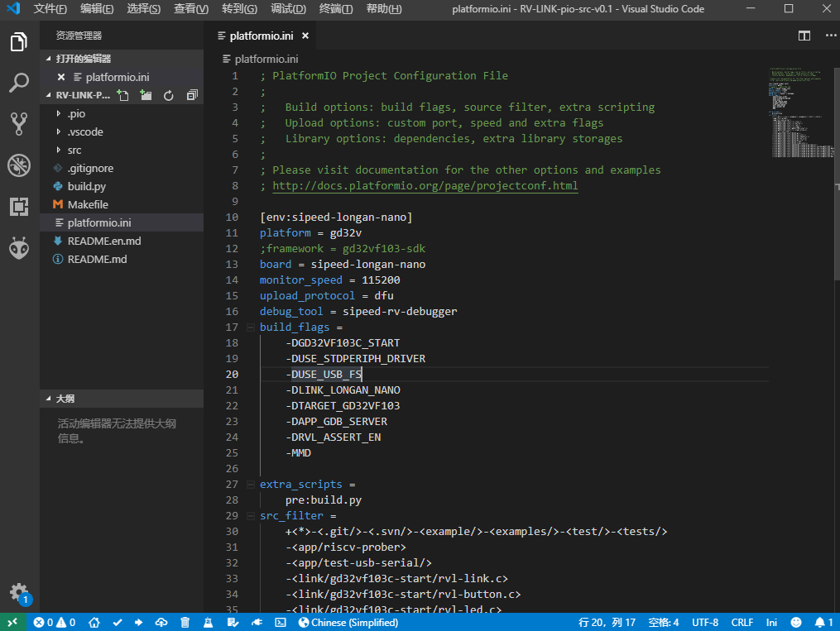Upload firmware with the arrow icon
This screenshot has width=840, height=631.
[x=138, y=621]
